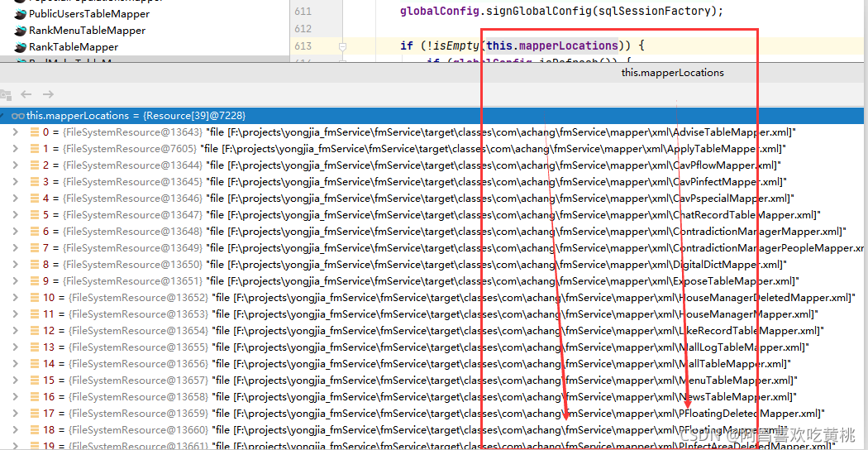Expand element 4 CavPspecialMapper.xml

(x=16, y=199)
